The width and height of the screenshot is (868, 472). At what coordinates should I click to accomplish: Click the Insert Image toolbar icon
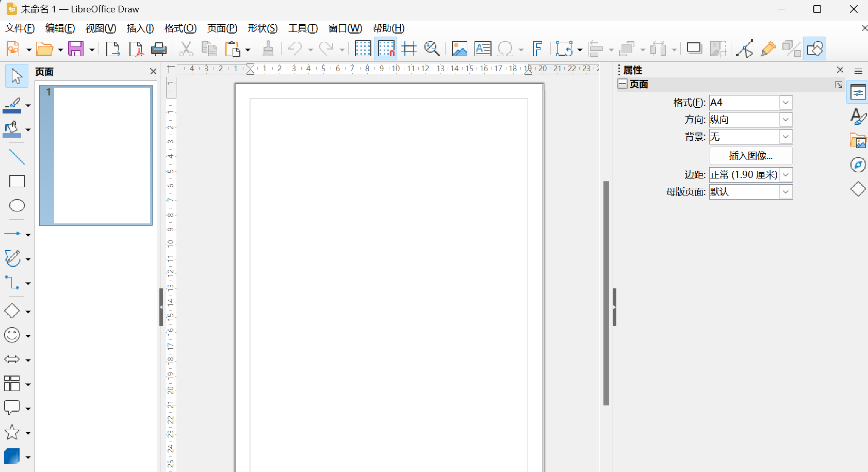(x=459, y=49)
